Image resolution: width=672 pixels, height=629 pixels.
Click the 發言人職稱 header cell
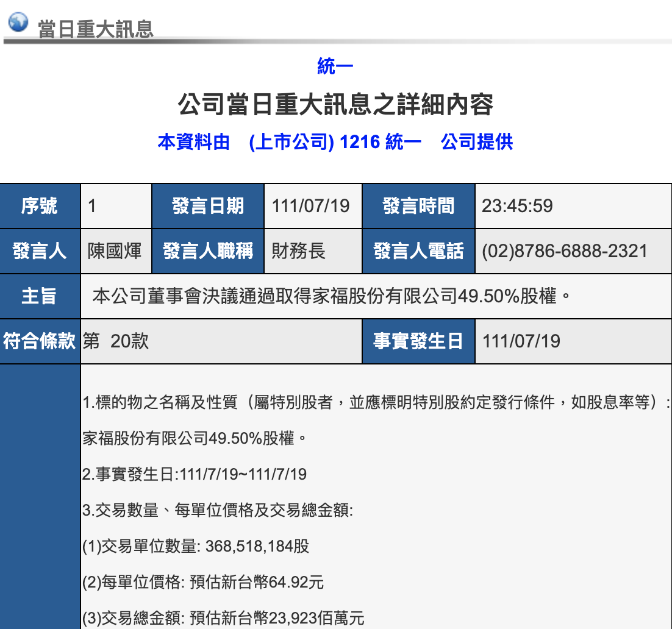pos(208,251)
